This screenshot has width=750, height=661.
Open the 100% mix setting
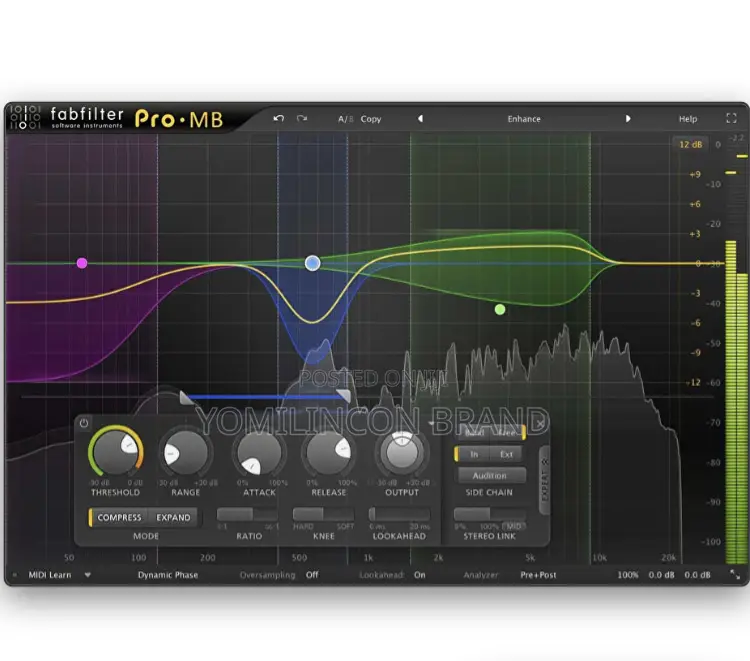point(628,575)
